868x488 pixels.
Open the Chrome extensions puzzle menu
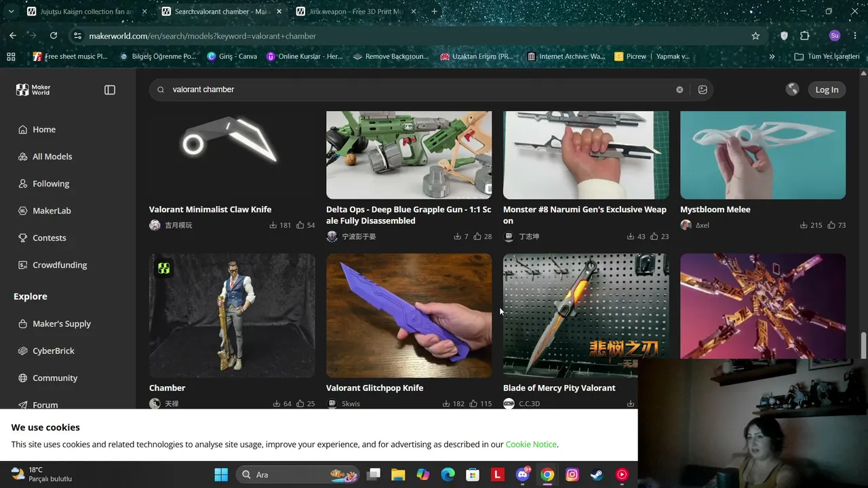click(805, 36)
